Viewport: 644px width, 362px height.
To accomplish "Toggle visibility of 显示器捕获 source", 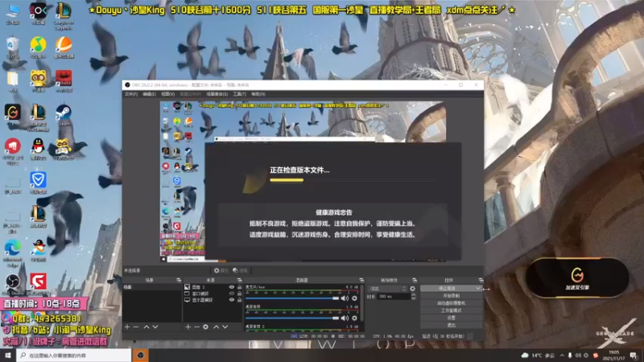I will [232, 300].
